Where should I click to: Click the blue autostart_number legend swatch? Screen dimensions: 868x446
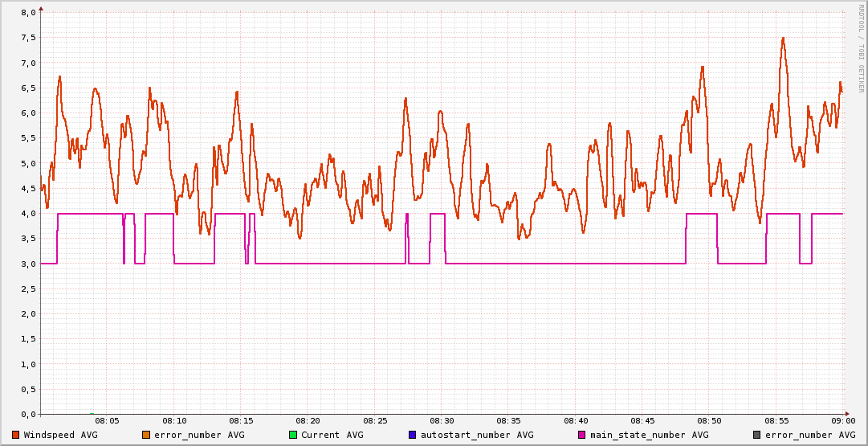click(x=413, y=435)
